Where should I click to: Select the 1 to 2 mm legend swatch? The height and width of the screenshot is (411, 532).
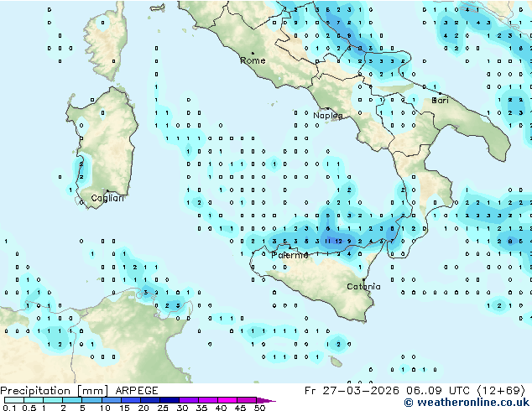(x=53, y=400)
